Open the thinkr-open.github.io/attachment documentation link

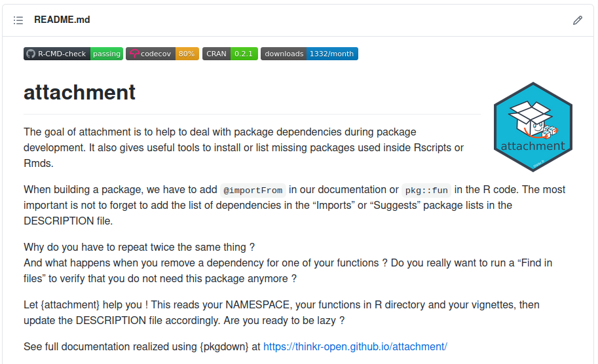click(x=355, y=346)
